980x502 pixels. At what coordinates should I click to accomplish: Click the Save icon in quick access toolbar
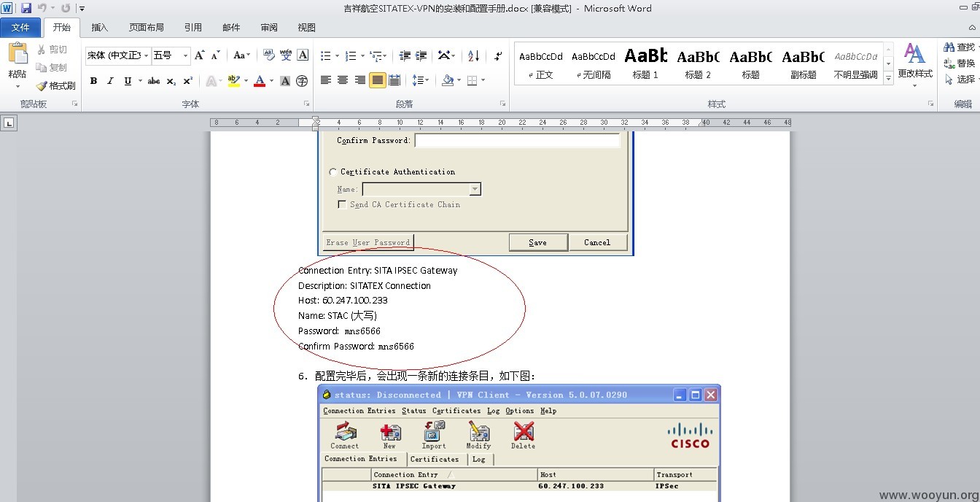(x=26, y=8)
